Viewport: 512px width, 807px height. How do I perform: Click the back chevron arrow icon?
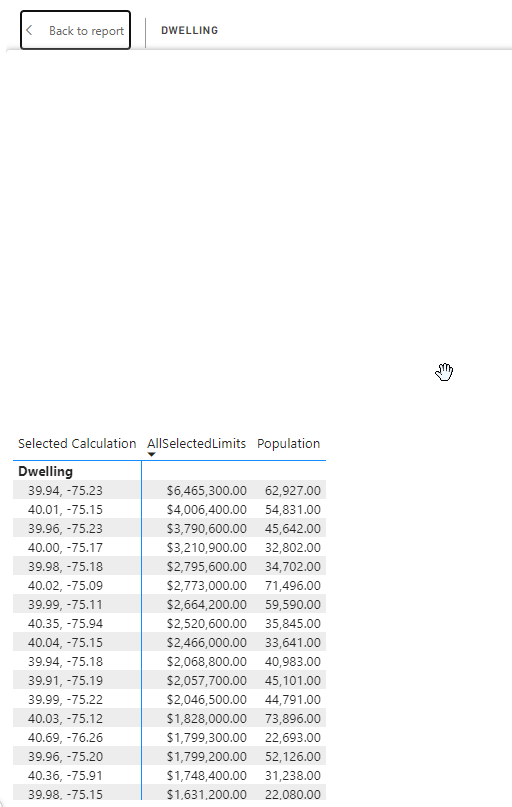29,30
